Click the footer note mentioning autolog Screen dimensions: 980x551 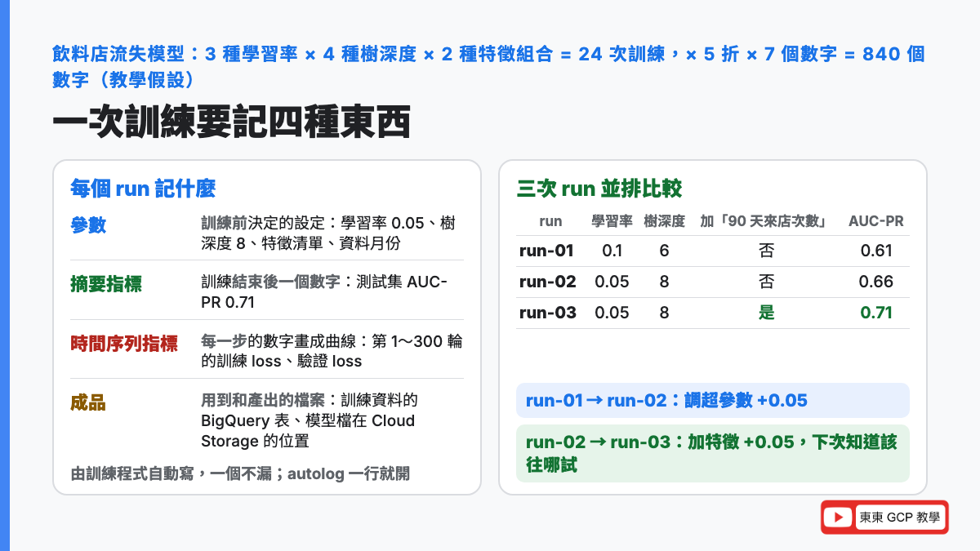(240, 473)
